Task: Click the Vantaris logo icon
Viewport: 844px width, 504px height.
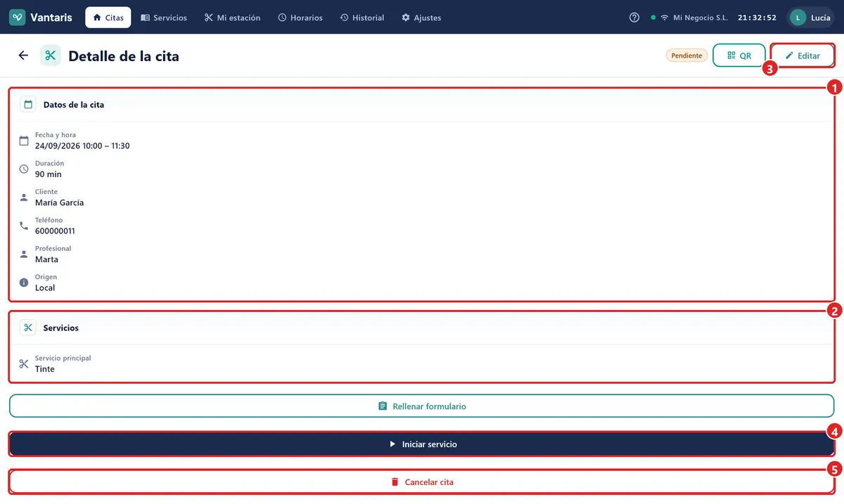Action: [18, 18]
